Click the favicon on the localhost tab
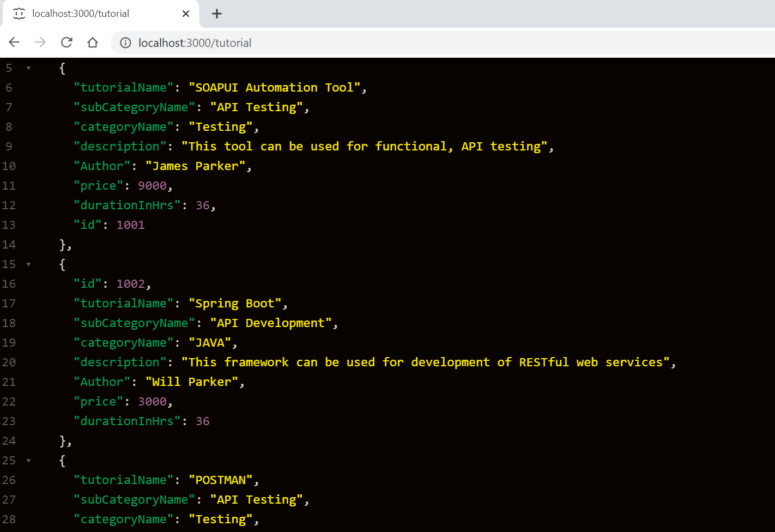The width and height of the screenshot is (775, 532). click(x=19, y=14)
